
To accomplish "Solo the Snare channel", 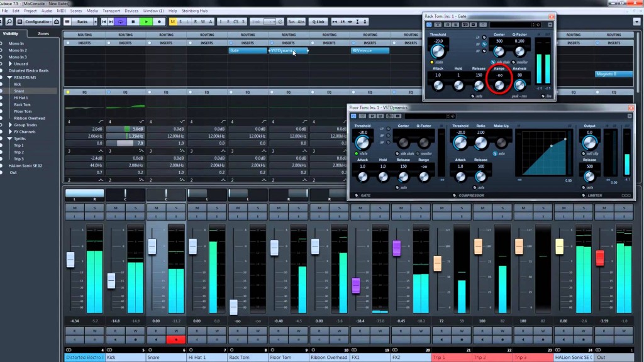I will tap(176, 208).
